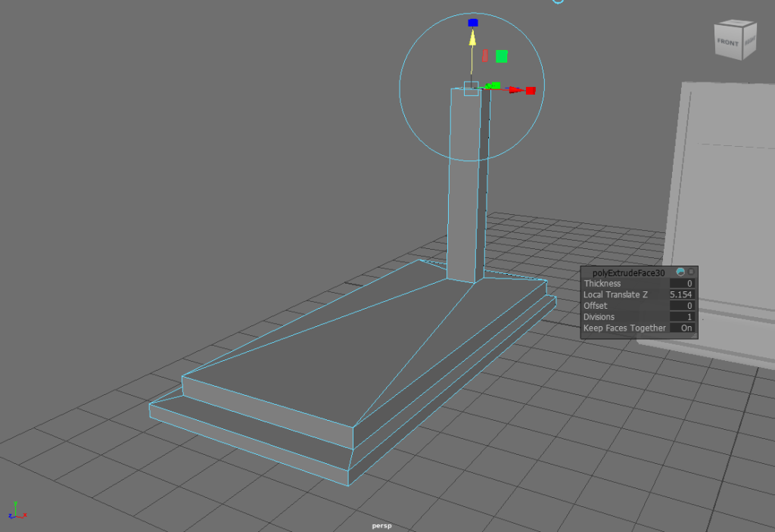The image size is (775, 532).
Task: Click the red arrow translate handle
Action: [x=515, y=90]
